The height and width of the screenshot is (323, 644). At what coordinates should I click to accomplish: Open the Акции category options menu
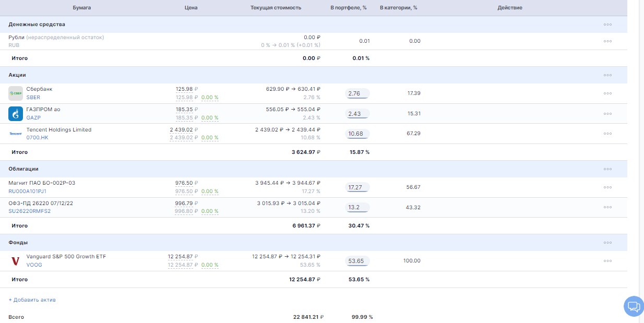click(x=607, y=75)
